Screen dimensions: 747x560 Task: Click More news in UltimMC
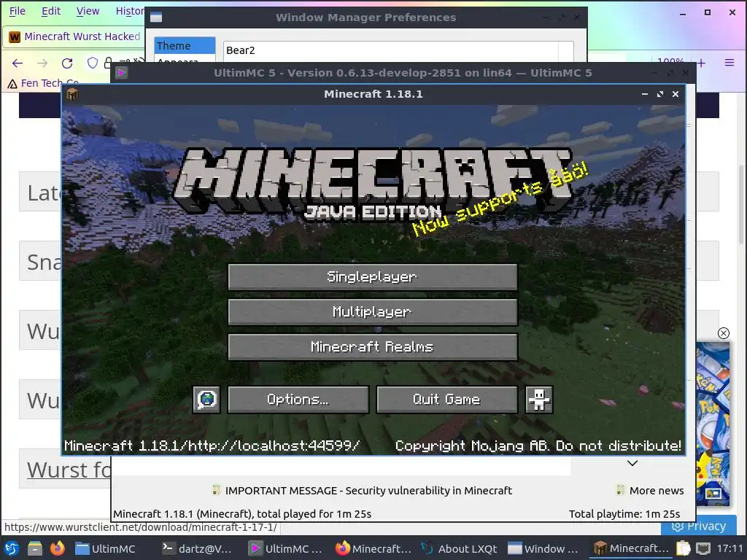pos(656,491)
